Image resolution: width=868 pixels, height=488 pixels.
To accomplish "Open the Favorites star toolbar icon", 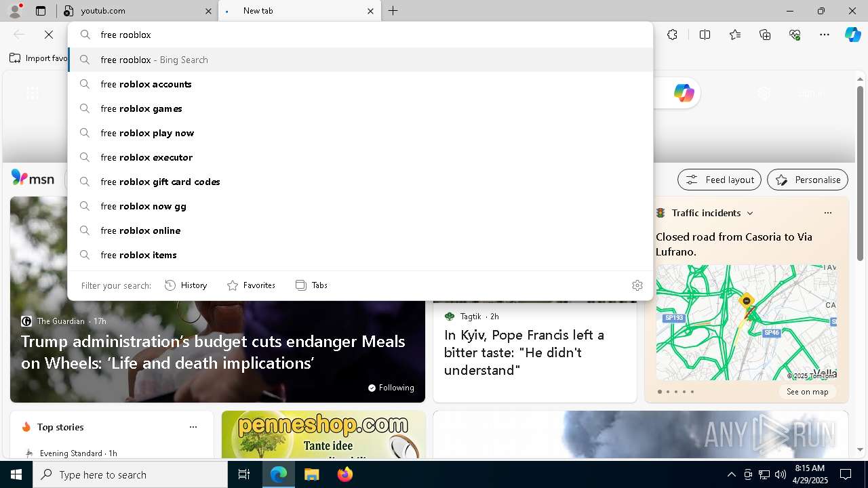I will 735,35.
